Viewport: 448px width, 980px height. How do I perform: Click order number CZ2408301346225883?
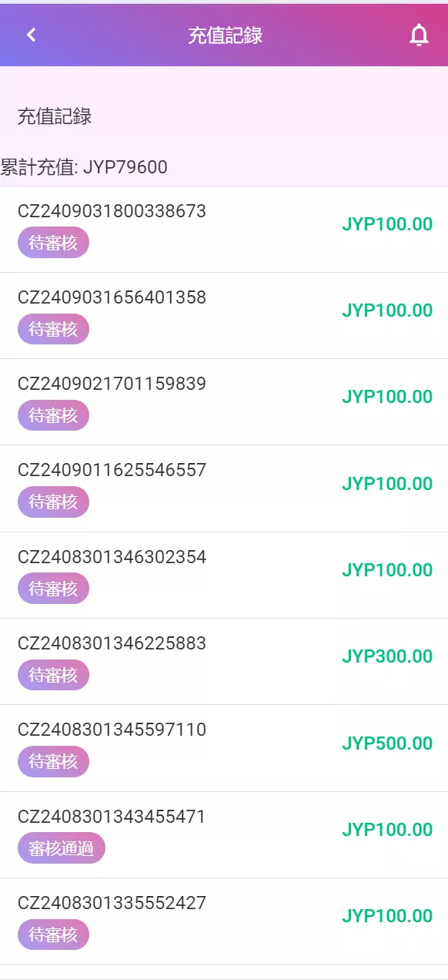112,643
